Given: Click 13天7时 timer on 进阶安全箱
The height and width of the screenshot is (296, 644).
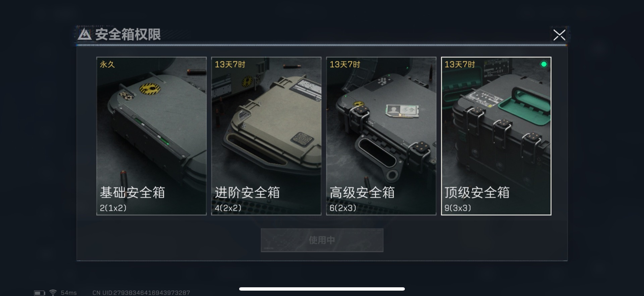Looking at the screenshot, I should (x=230, y=64).
